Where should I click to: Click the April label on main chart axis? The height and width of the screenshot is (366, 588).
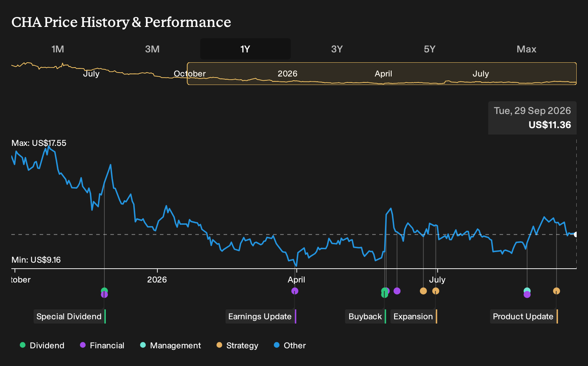pos(296,280)
